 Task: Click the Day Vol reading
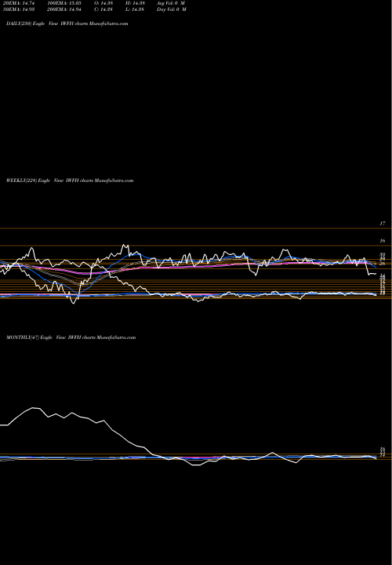tap(172, 9)
